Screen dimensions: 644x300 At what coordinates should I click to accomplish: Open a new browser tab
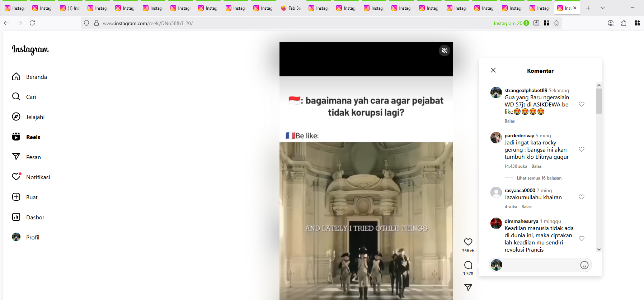point(588,8)
